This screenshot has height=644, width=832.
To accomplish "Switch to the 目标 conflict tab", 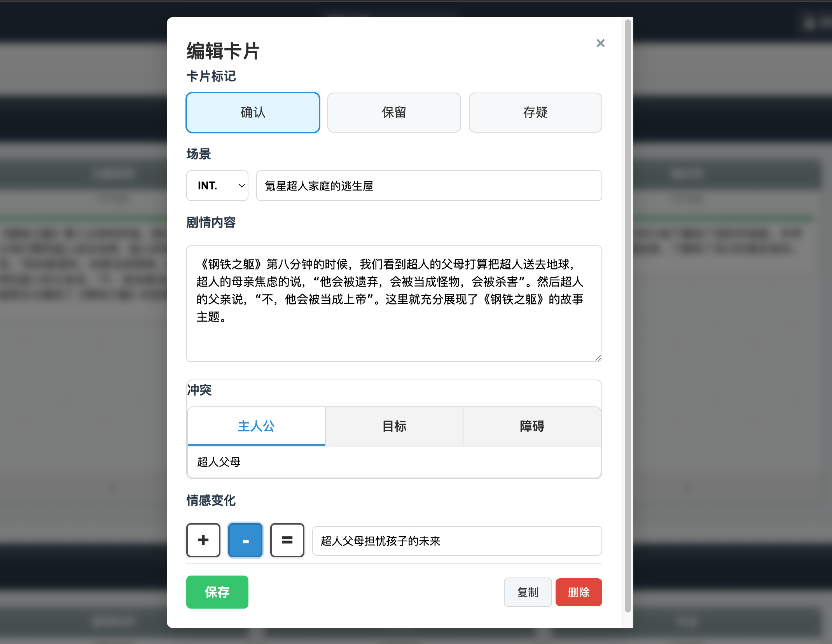I will click(394, 426).
